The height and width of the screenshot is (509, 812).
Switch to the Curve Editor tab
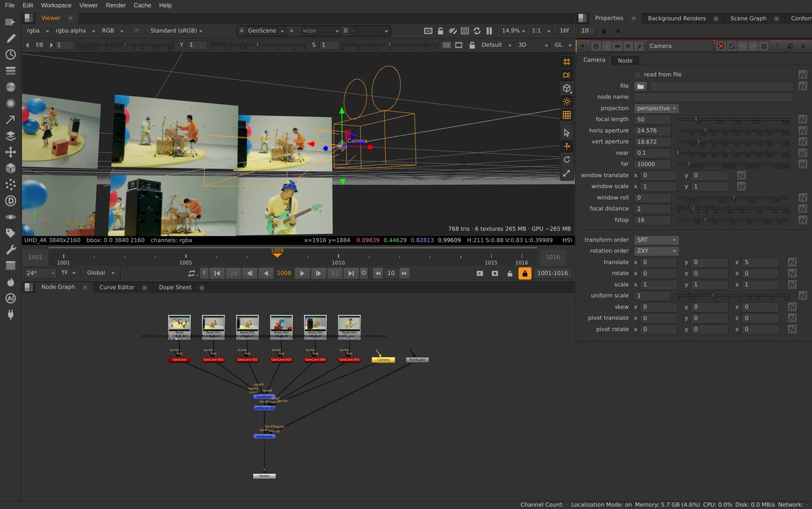tap(117, 287)
